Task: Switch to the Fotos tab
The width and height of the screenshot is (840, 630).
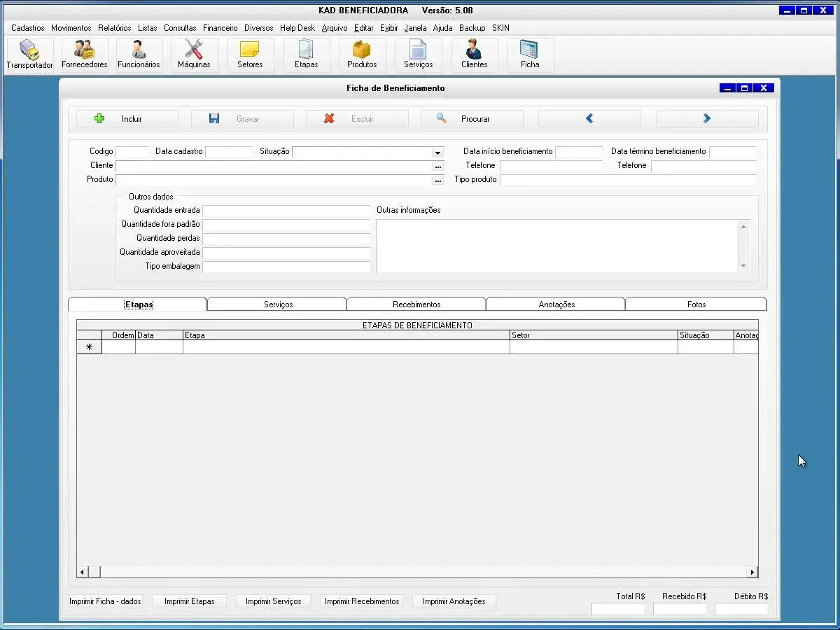Action: pos(696,304)
